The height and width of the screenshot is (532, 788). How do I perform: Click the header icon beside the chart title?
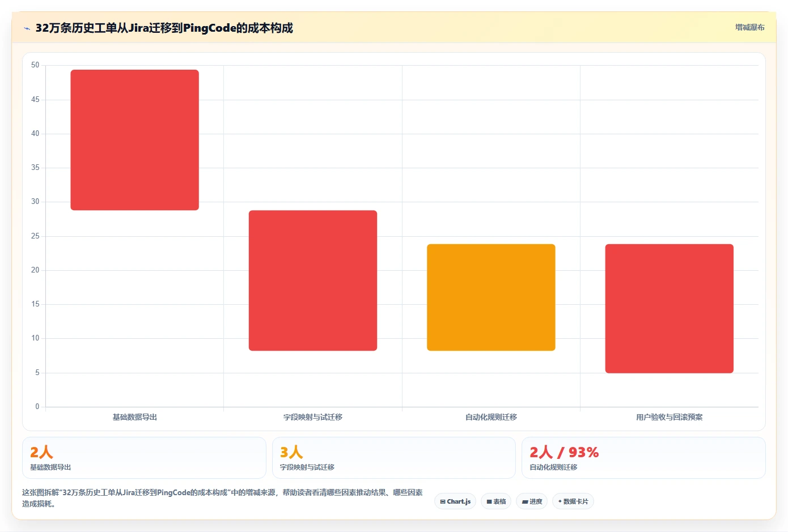(27, 28)
